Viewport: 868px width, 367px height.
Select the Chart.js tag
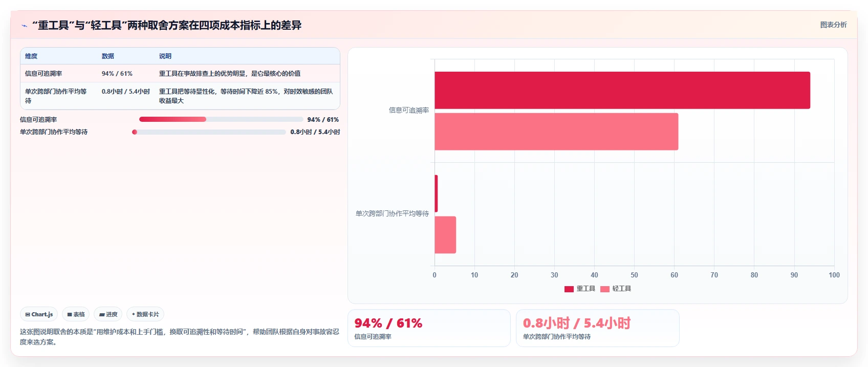pos(39,314)
